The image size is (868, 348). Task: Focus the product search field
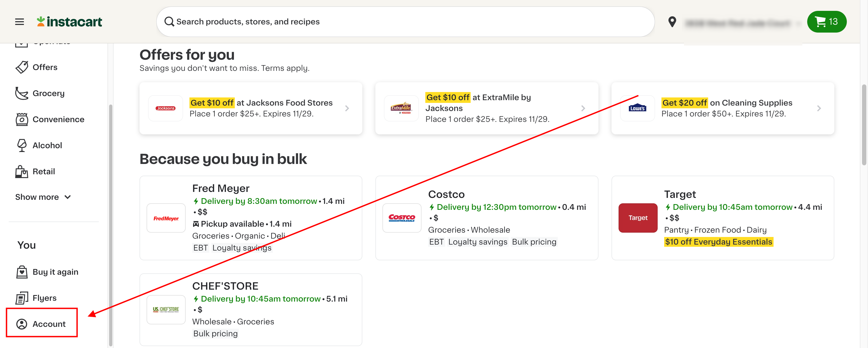point(405,22)
